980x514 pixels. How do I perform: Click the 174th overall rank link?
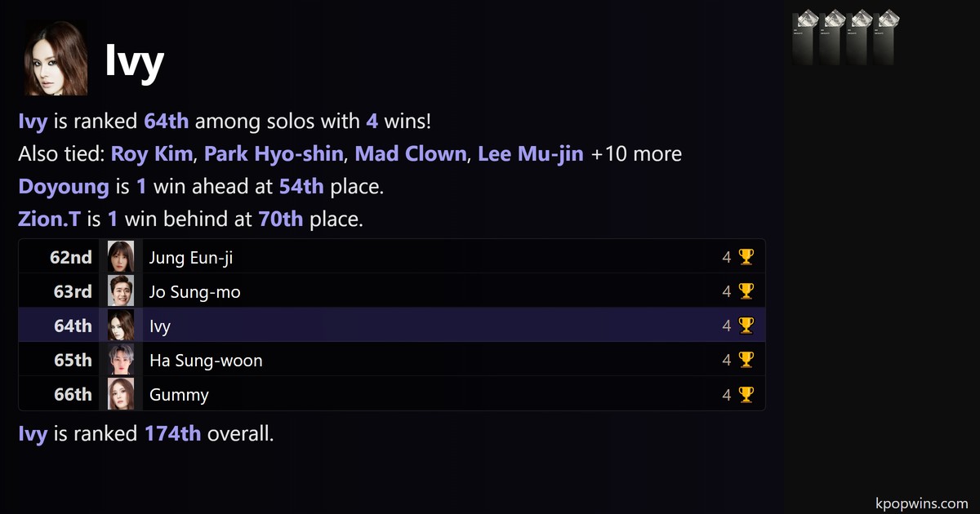point(172,433)
